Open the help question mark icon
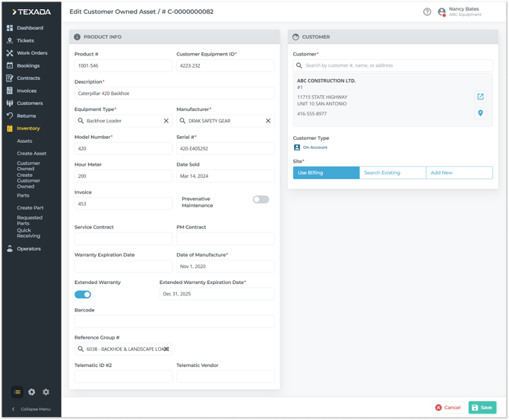This screenshot has height=420, width=509. (427, 12)
